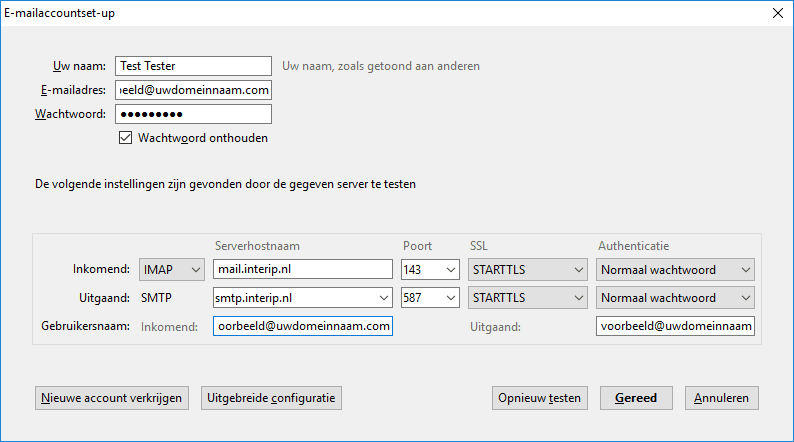Cancel setup with the Annuleren button
This screenshot has height=442, width=794.
pyautogui.click(x=722, y=398)
